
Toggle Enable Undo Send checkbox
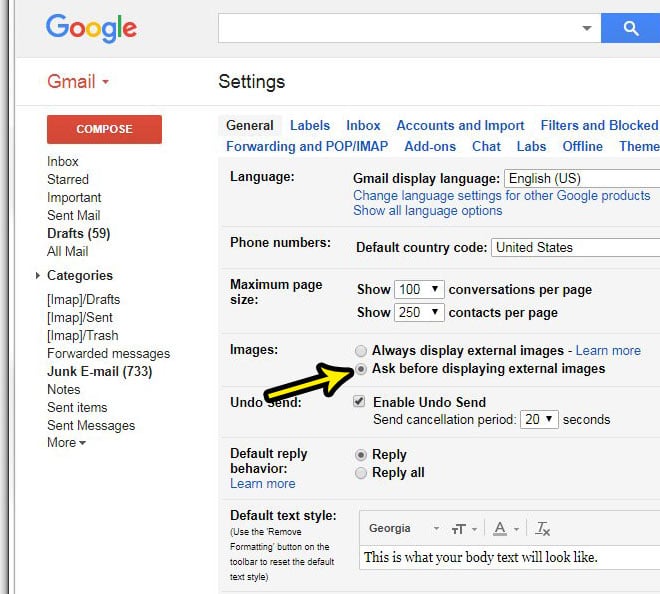click(359, 401)
